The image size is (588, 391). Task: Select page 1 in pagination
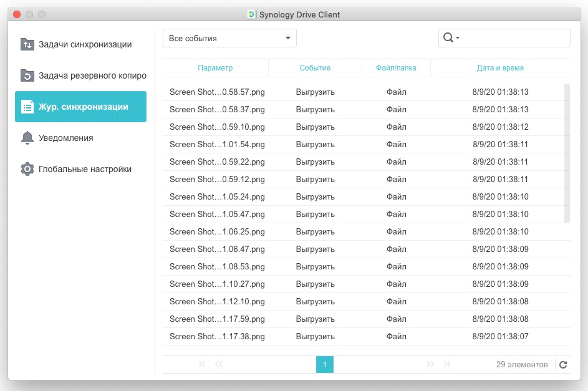coord(325,364)
